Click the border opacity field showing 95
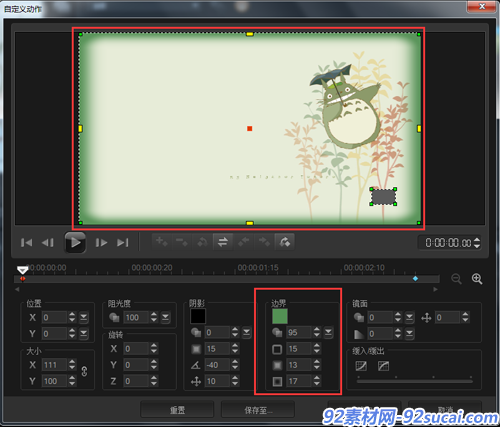500x427 pixels. [299, 332]
